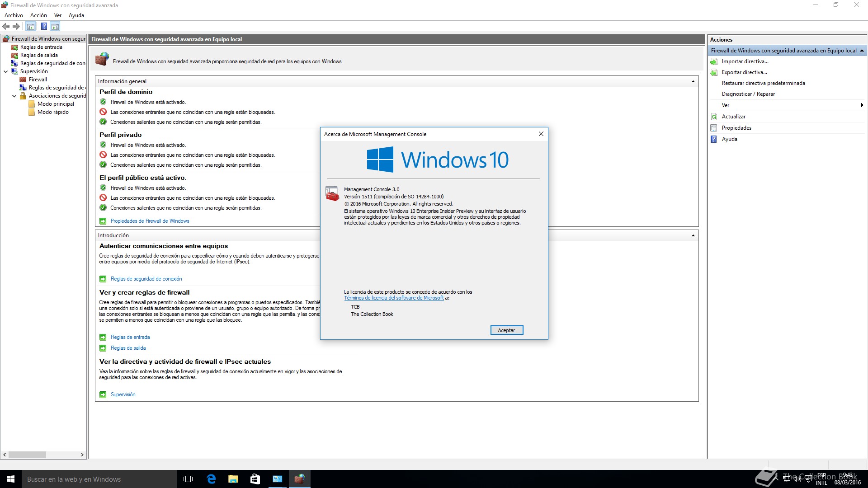Collapse the Supervisión tree node arrow
868x488 pixels.
6,71
